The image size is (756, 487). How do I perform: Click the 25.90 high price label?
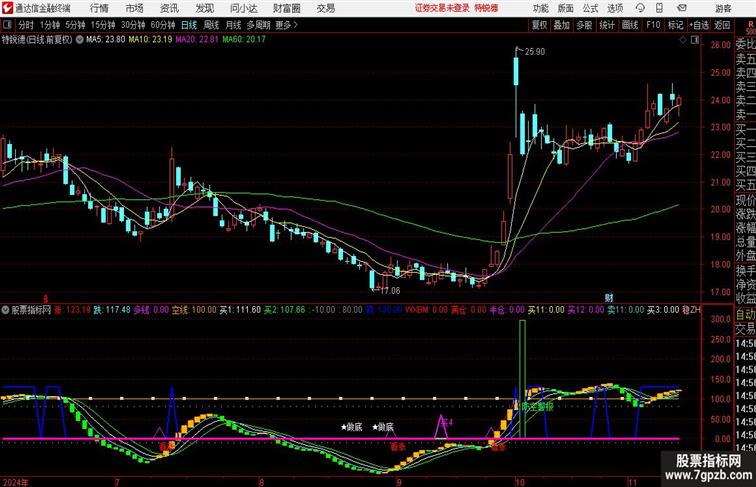click(535, 52)
